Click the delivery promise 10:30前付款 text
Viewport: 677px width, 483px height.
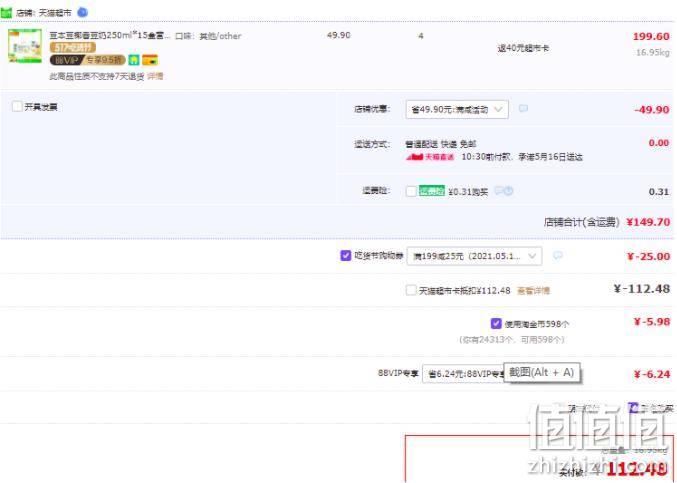pos(522,157)
